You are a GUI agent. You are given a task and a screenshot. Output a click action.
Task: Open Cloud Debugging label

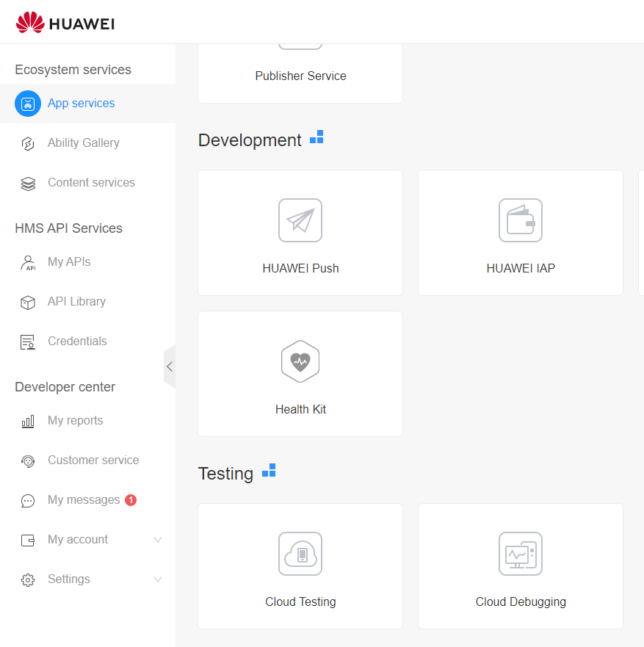tap(521, 601)
